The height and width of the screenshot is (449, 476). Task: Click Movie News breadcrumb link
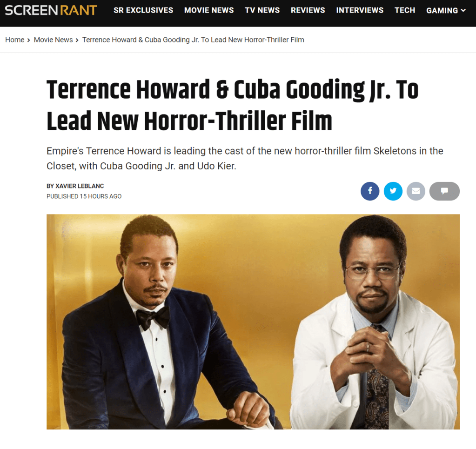click(53, 40)
